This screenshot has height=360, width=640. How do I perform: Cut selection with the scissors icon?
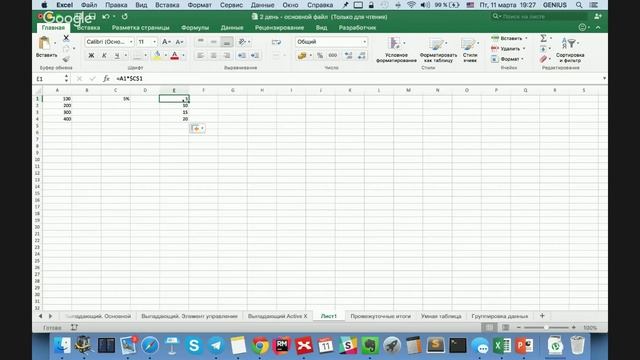pyautogui.click(x=66, y=38)
